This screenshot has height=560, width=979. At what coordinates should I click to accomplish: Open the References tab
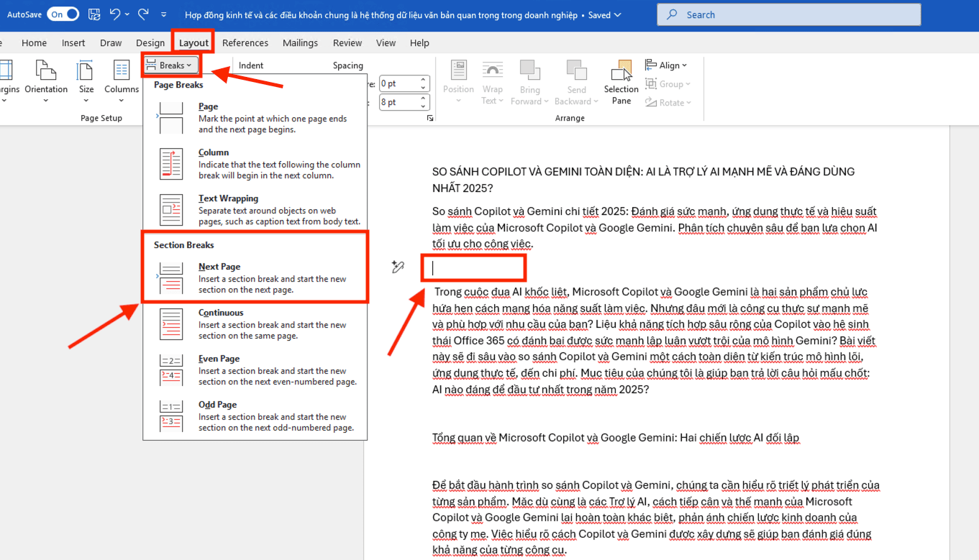[x=245, y=42]
